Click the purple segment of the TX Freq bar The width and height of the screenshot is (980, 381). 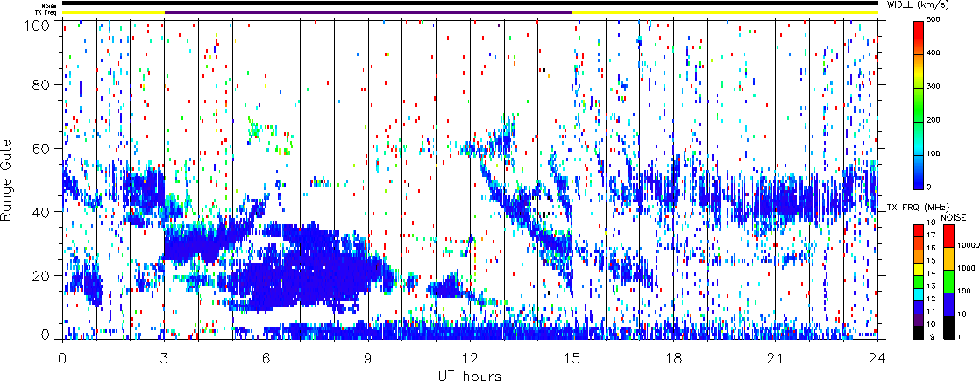pos(368,12)
